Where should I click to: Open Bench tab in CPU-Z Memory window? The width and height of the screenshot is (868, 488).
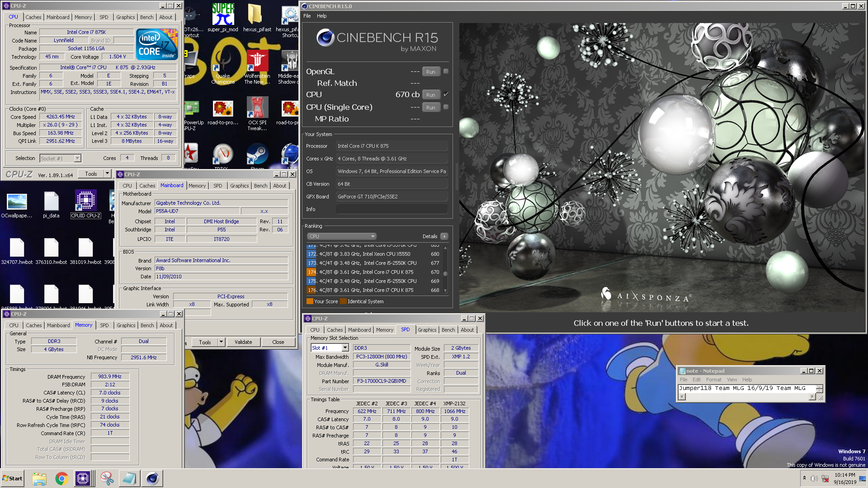[x=147, y=325]
